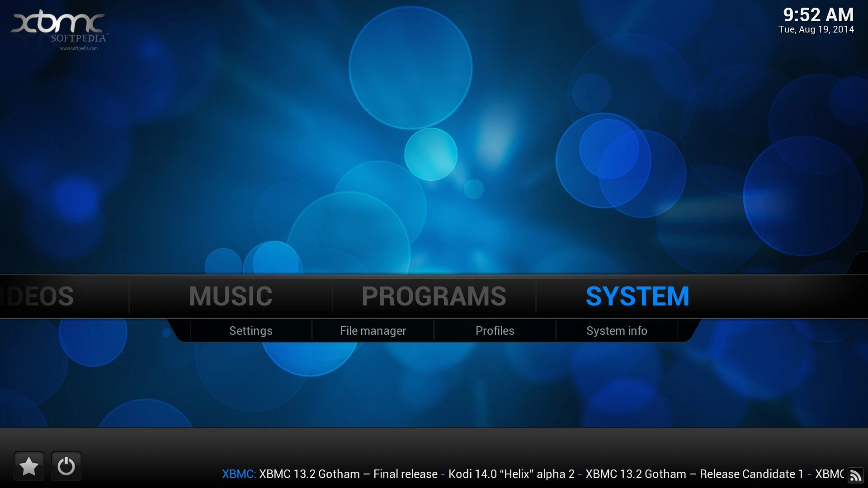Show System info
Image resolution: width=868 pixels, height=488 pixels.
click(x=617, y=331)
